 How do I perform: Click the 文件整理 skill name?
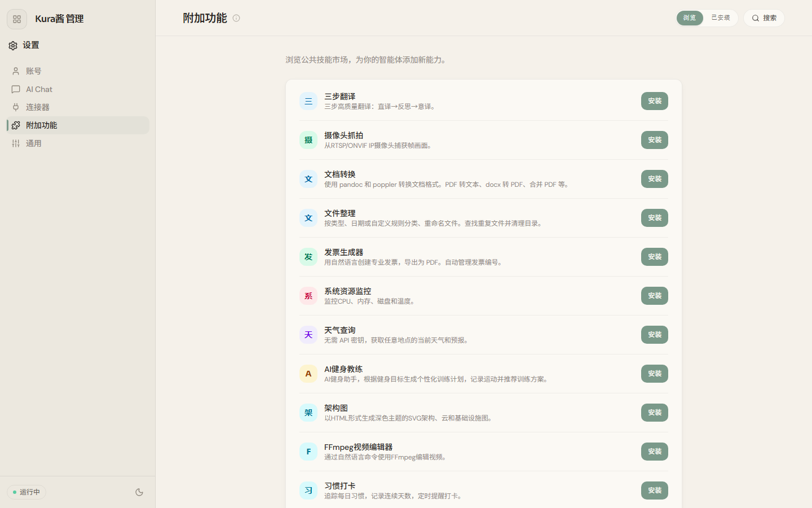click(x=339, y=213)
